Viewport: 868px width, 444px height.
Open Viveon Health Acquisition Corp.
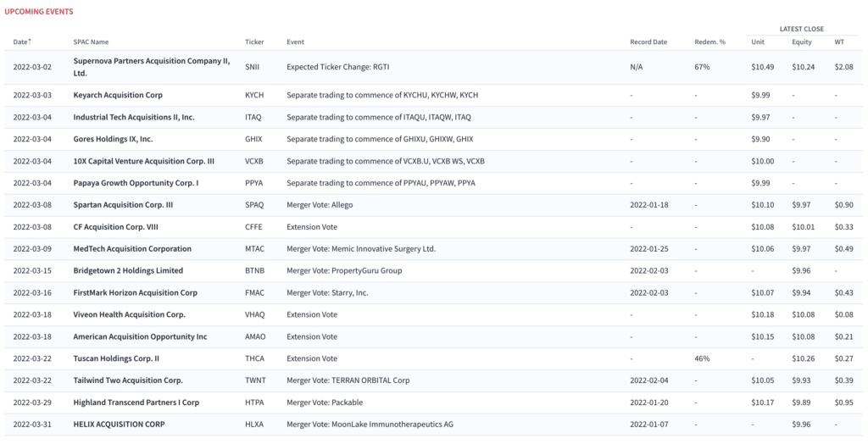tap(130, 314)
